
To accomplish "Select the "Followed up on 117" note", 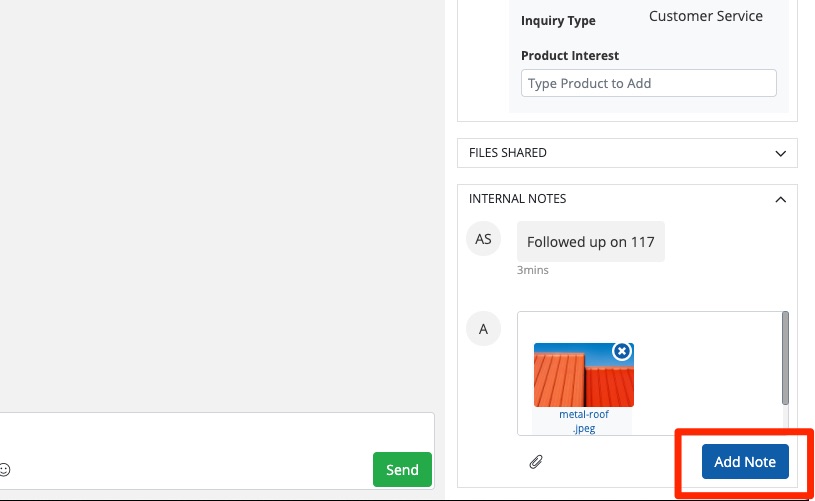I will click(x=590, y=242).
